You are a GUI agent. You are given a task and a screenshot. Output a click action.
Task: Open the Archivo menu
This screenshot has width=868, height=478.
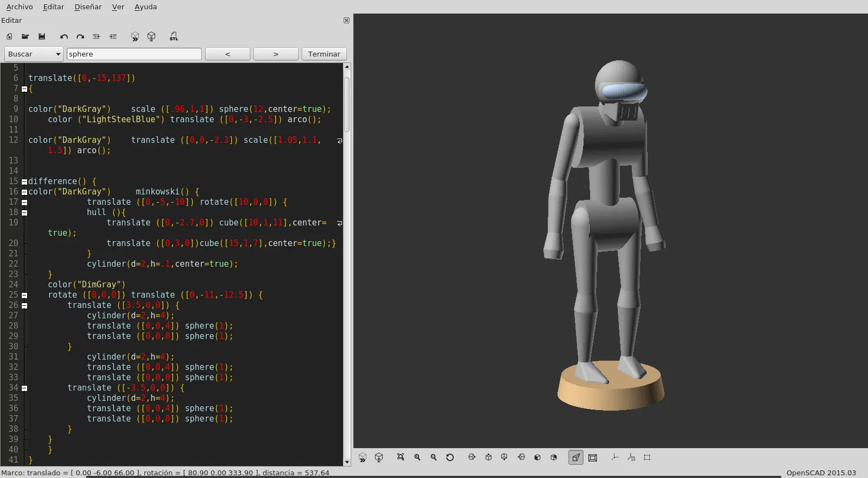[20, 7]
